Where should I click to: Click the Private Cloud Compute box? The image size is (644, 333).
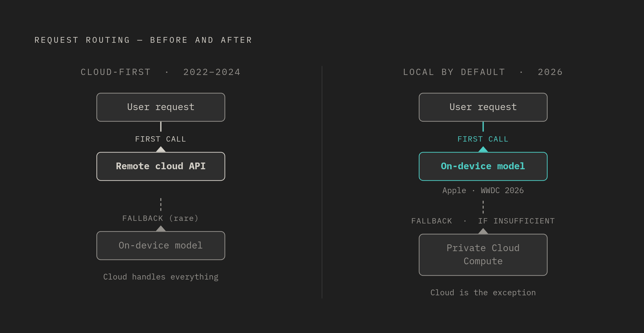pyautogui.click(x=483, y=255)
